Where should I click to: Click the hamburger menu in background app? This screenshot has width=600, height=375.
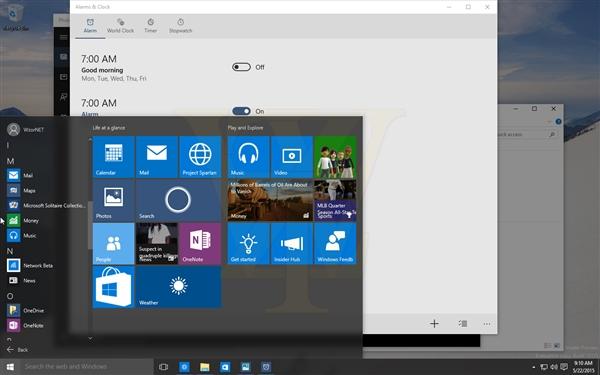click(64, 37)
